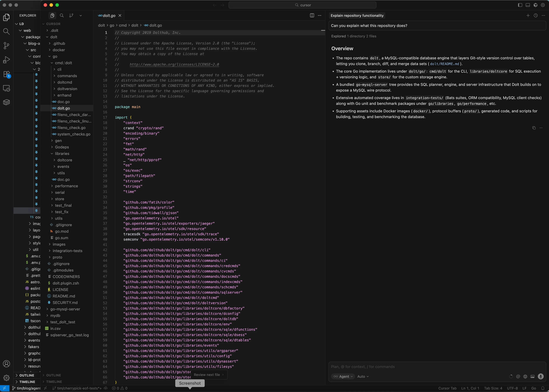The width and height of the screenshot is (549, 392).
Task: Toggle the globe web search icon
Action: [x=525, y=376]
